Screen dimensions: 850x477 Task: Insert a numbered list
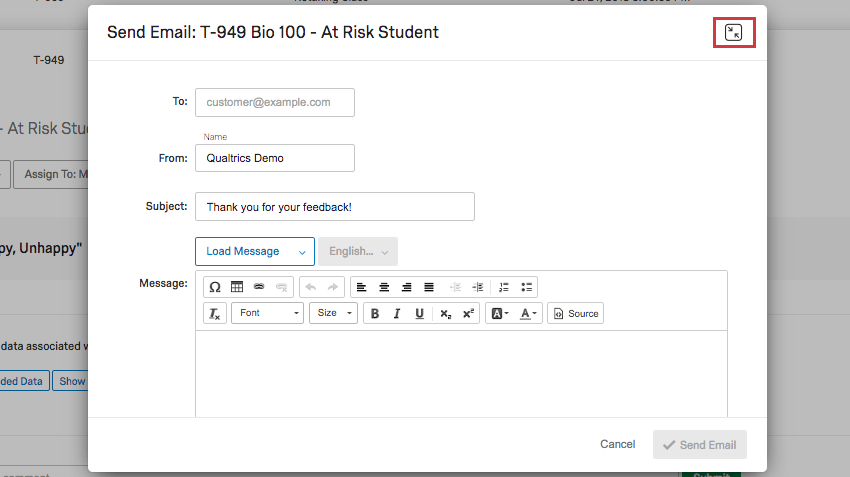504,287
